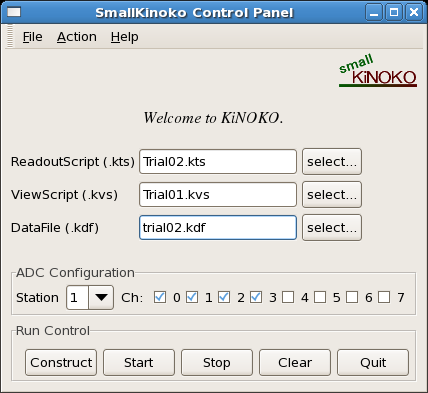Enable ADC channel 5 checkbox
Screen dimensions: 428x393
click(320, 297)
